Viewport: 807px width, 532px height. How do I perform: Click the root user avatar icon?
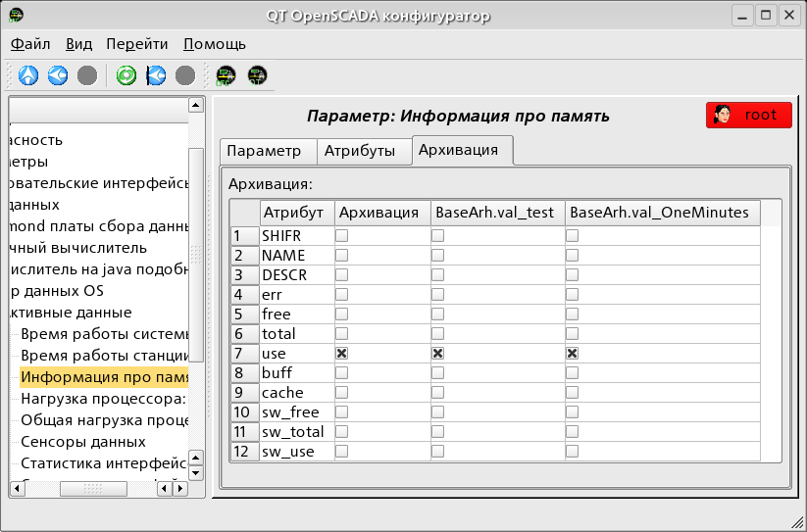[724, 115]
